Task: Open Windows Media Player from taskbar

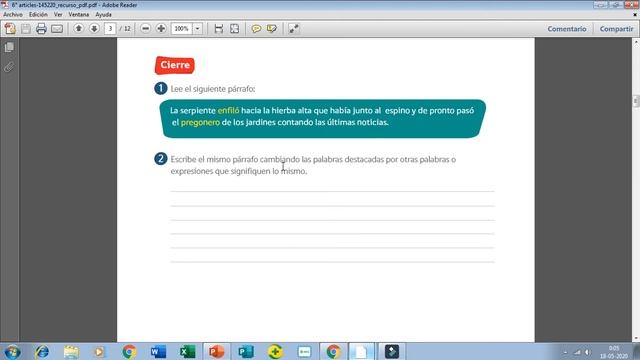Action: [x=99, y=352]
